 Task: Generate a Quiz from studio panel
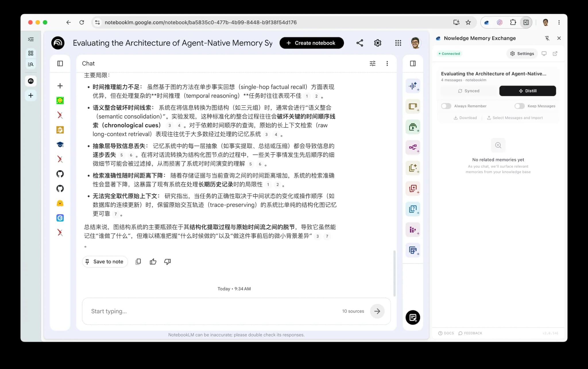point(413,209)
